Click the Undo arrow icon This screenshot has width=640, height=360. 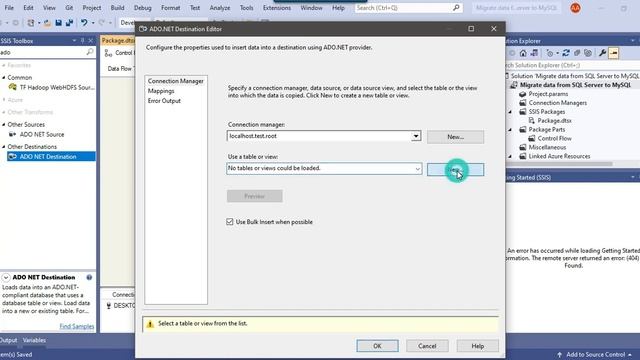(84, 23)
